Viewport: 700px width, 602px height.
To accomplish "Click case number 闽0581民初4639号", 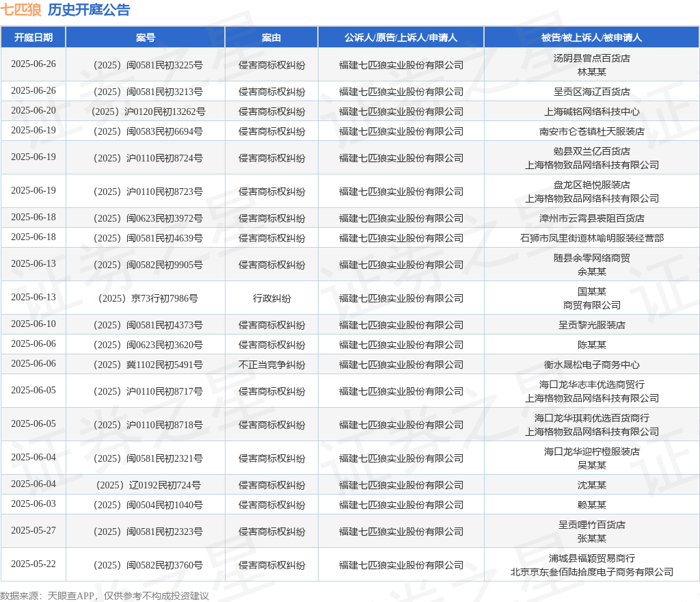I will coord(148,239).
